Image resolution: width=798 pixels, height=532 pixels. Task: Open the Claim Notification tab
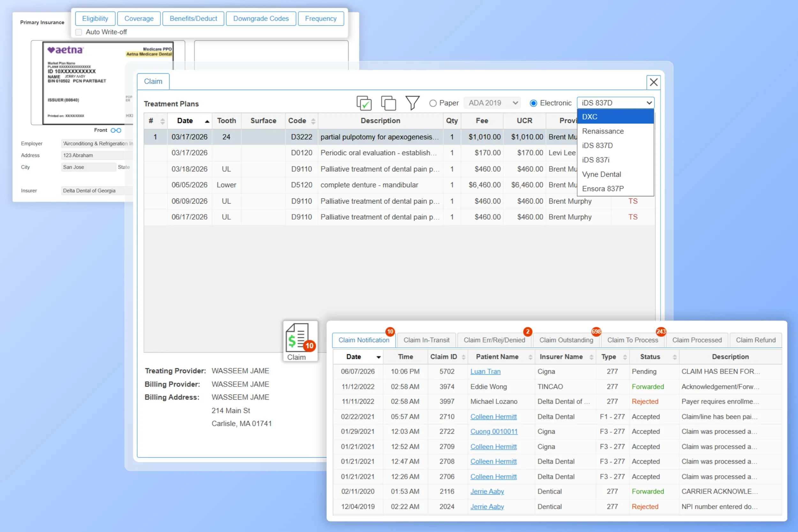click(x=364, y=340)
